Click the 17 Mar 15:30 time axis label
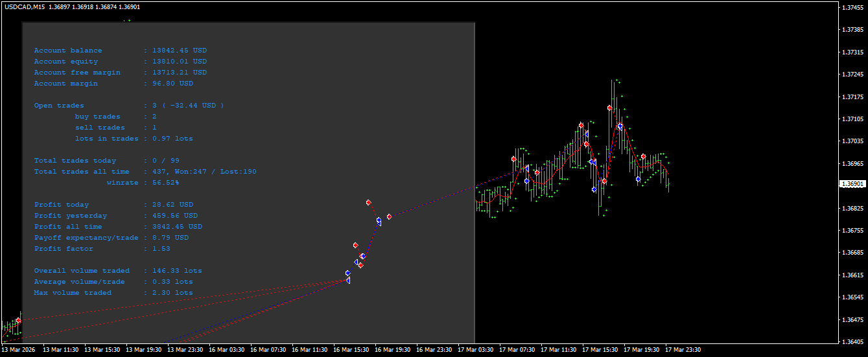Viewport: 868px width, 357px height. coord(600,350)
